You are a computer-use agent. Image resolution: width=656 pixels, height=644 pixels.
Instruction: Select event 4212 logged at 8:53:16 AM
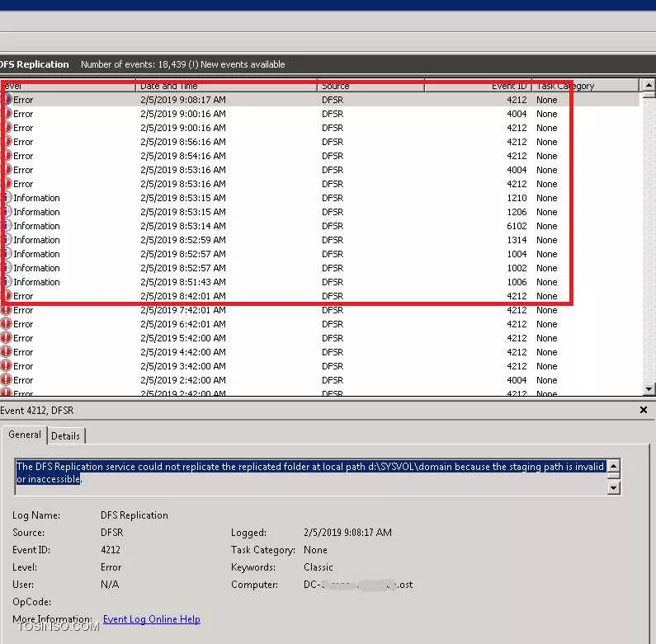tap(319, 184)
